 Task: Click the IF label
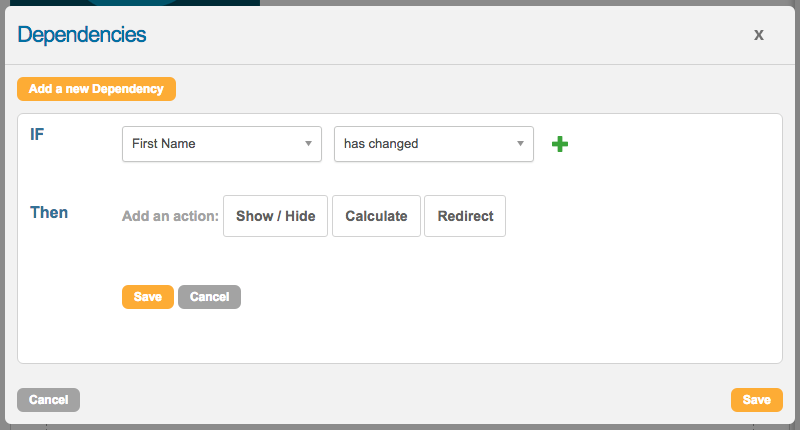click(37, 134)
